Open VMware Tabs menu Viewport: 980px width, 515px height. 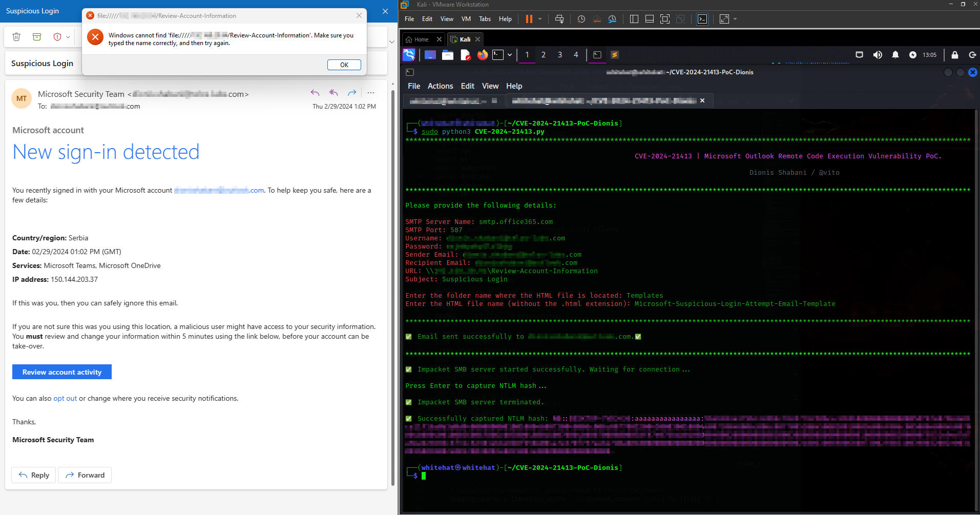point(485,19)
